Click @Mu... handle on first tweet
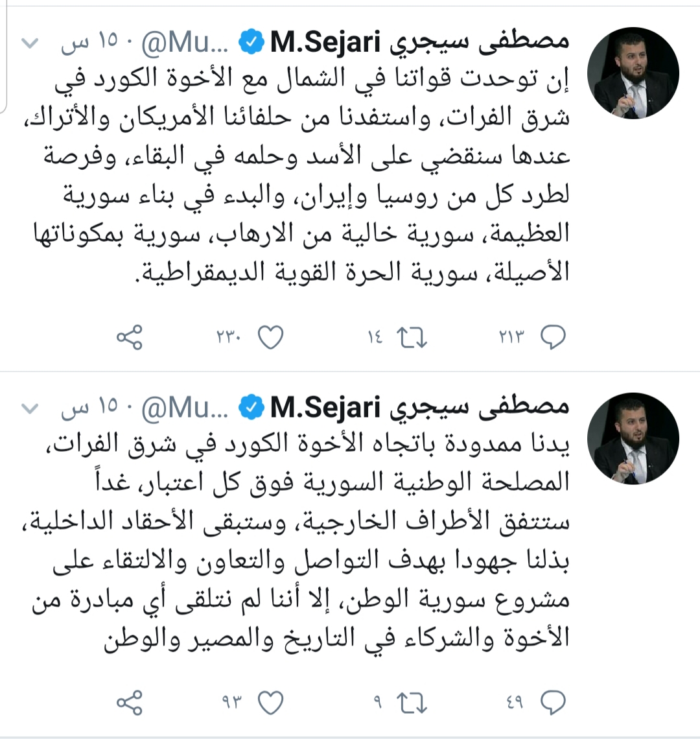The image size is (700, 739). click(185, 43)
